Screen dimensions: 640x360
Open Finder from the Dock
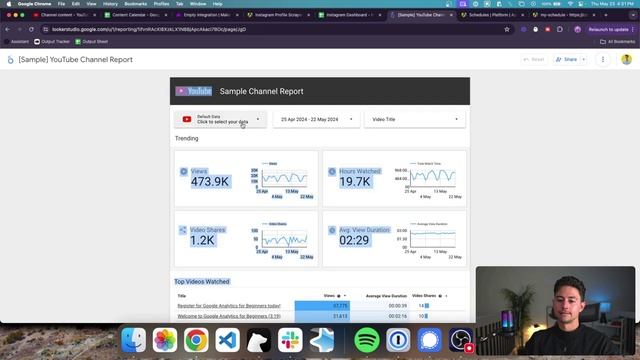coord(133,340)
